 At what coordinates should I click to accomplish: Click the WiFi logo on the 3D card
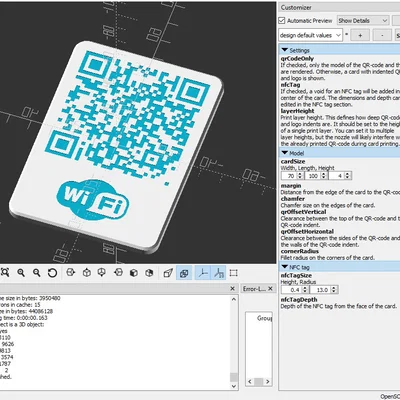pos(93,199)
